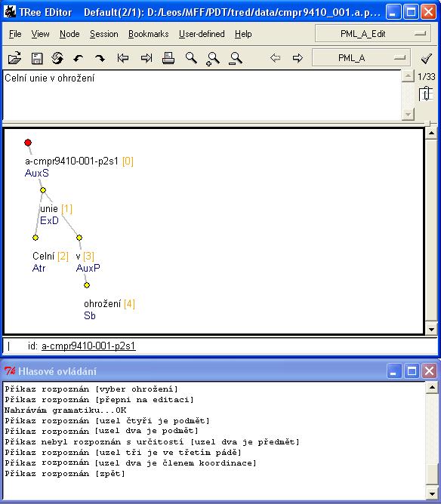This screenshot has height=504, width=441.
Task: Click the sentence text 'Celní unie v ohrožení'
Action: coord(49,78)
